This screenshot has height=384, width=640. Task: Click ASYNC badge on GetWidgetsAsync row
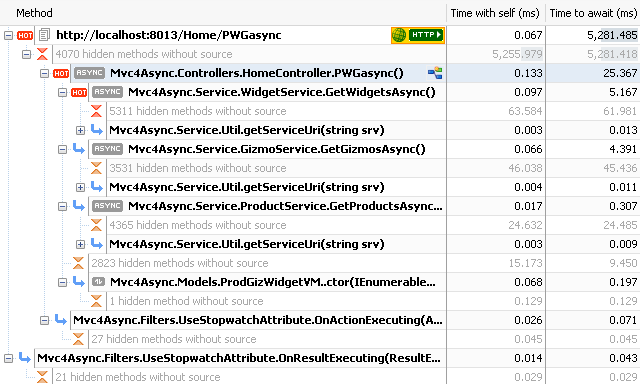(x=107, y=92)
